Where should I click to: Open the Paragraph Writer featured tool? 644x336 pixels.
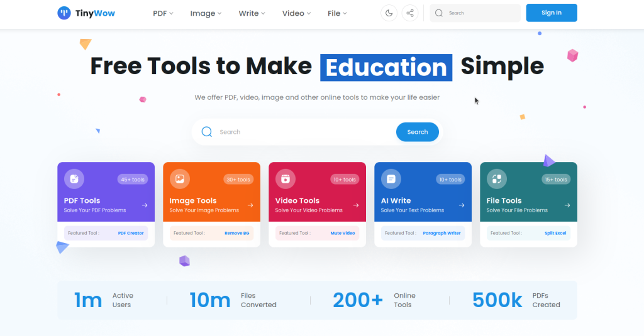click(x=441, y=233)
